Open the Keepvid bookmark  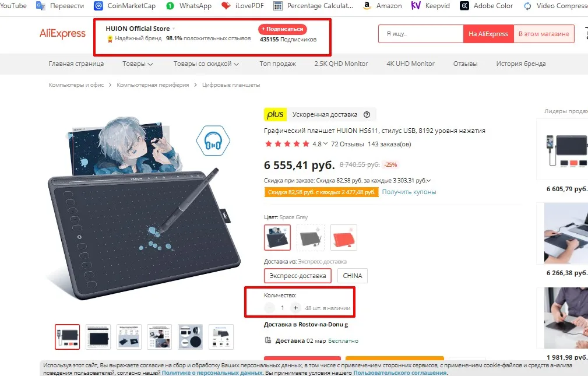click(431, 6)
